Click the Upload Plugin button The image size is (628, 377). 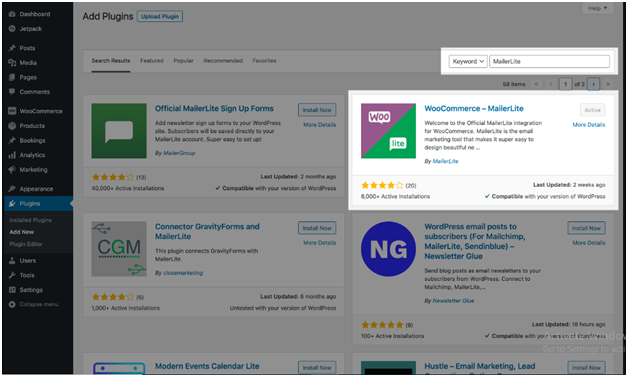click(x=160, y=16)
